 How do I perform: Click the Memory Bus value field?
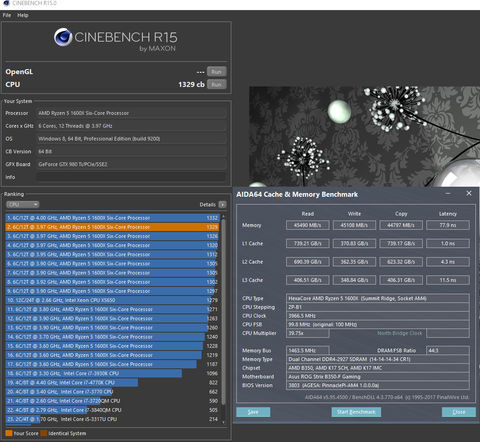tap(308, 351)
